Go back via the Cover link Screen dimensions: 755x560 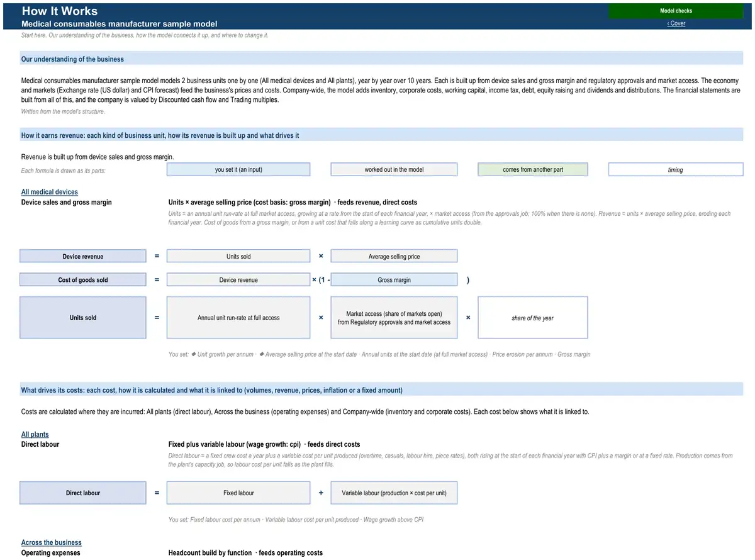(x=676, y=23)
